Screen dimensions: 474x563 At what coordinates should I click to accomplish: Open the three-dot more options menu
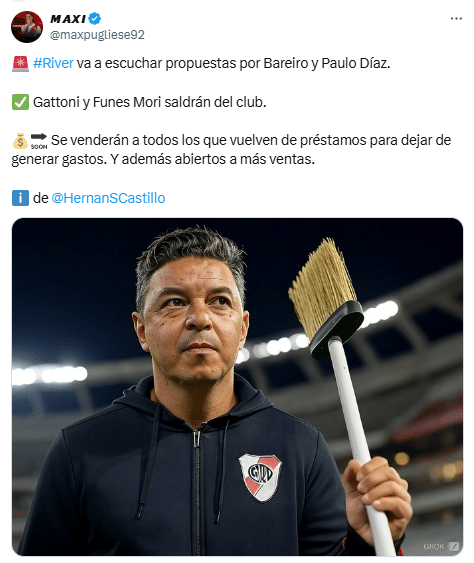(x=456, y=18)
